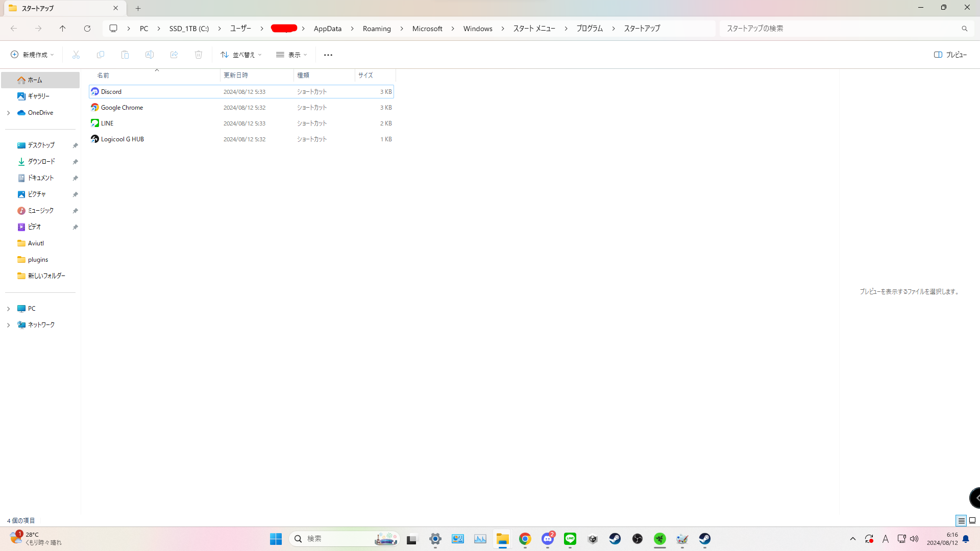This screenshot has height=551, width=980.
Task: Open the 並べ替え sort dropdown
Action: click(241, 55)
